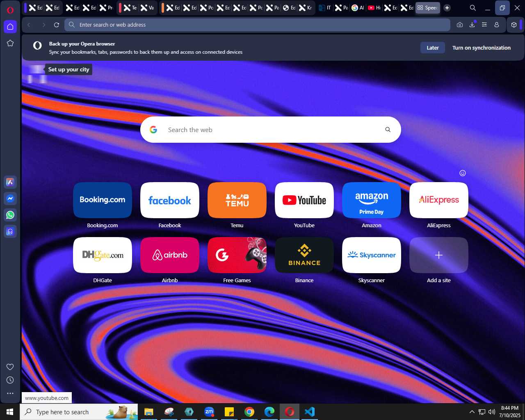Open the search tabs magnifier

pos(473,8)
